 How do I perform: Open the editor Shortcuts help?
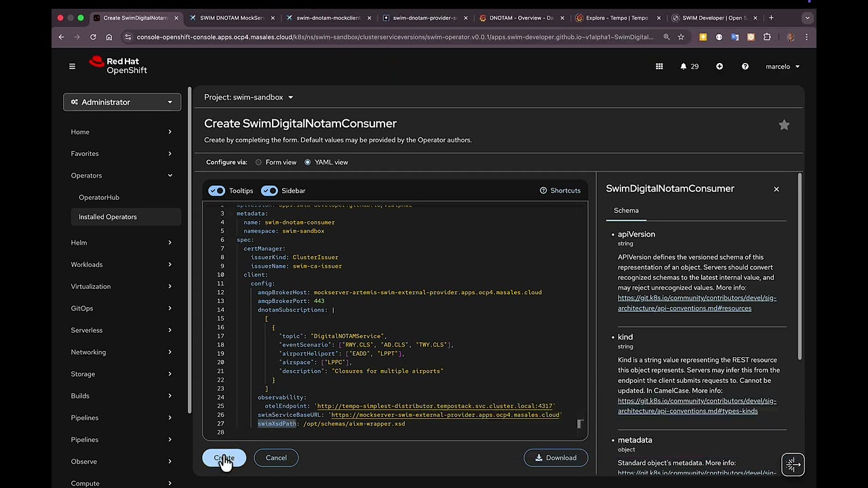[560, 191]
